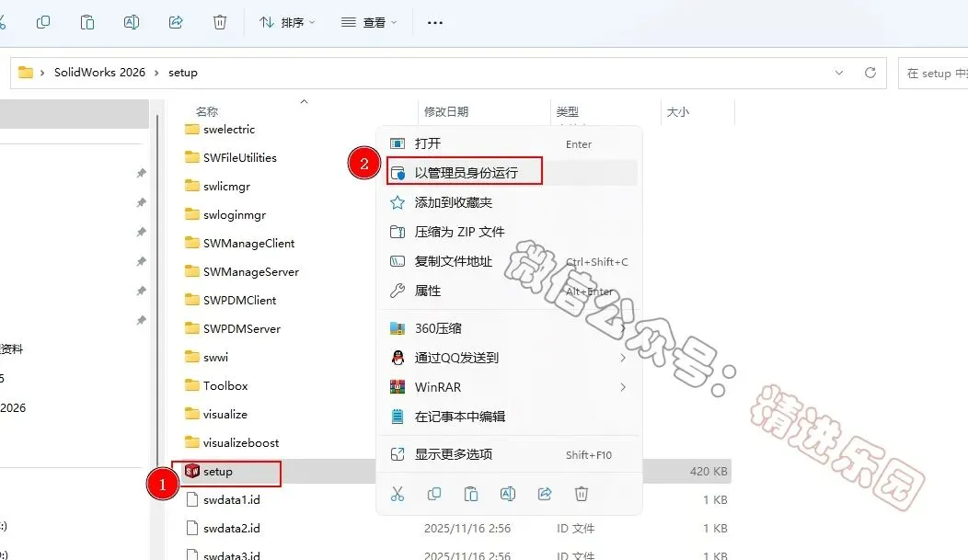Viewport: 968px width, 560px height.
Task: Click Rename icon in context menu bottom row
Action: pos(507,494)
